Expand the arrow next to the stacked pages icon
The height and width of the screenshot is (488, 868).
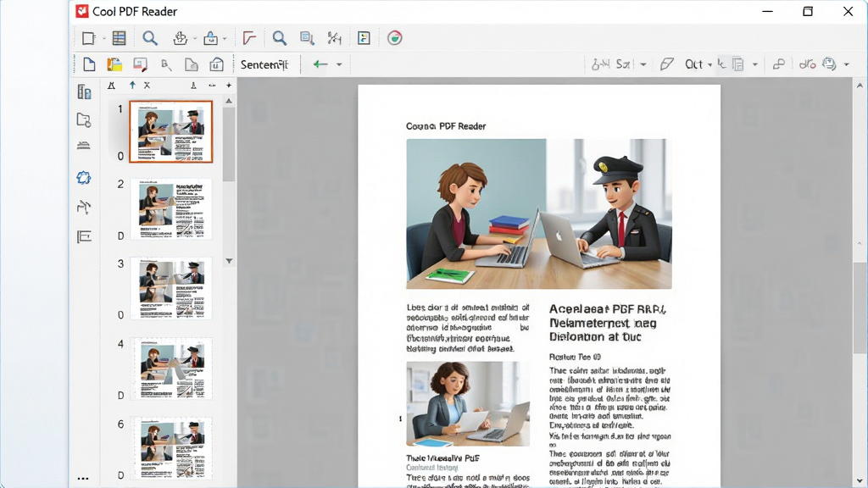(x=755, y=64)
